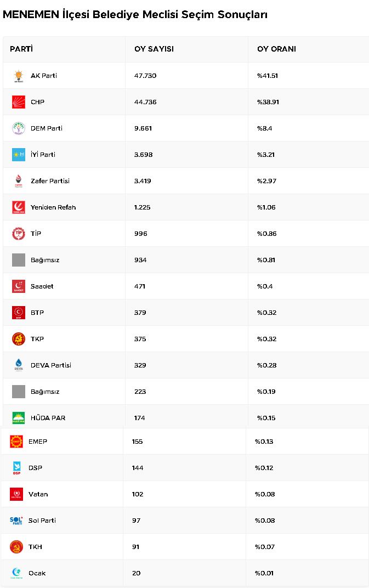The width and height of the screenshot is (369, 588).
Task: Click the İYİ Parti blue logo
Action: pos(19,155)
